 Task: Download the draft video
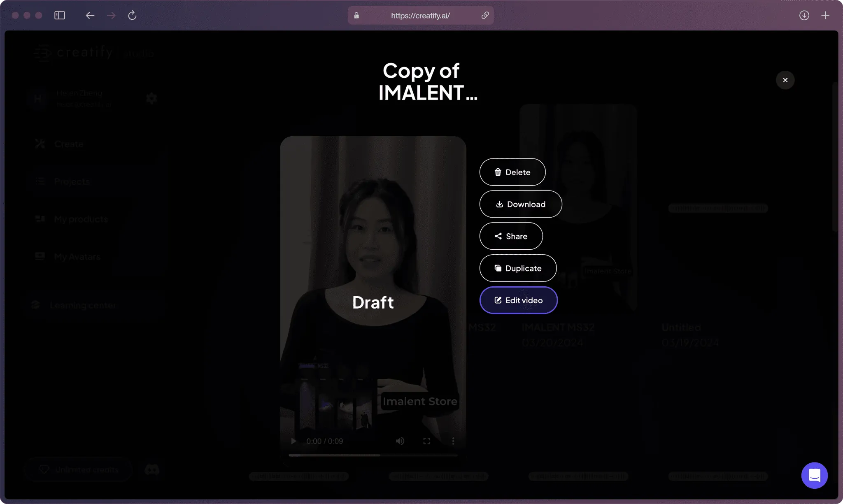coord(521,204)
